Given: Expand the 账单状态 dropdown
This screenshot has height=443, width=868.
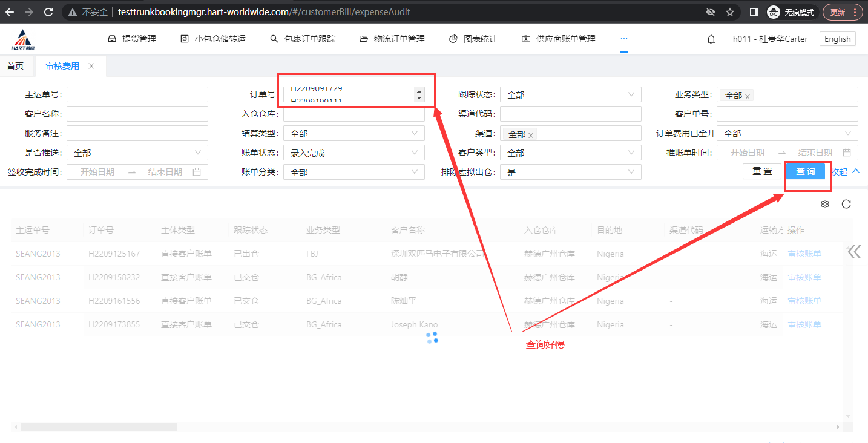Looking at the screenshot, I should (x=353, y=153).
